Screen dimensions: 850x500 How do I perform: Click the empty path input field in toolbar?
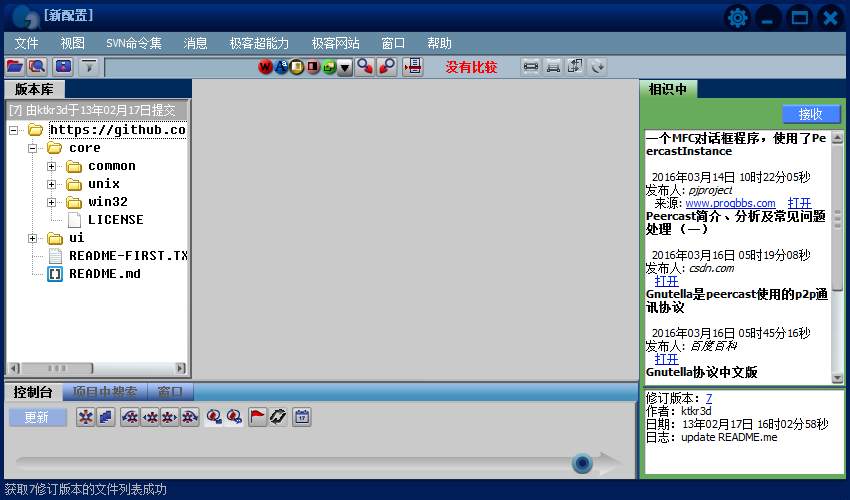(180, 67)
